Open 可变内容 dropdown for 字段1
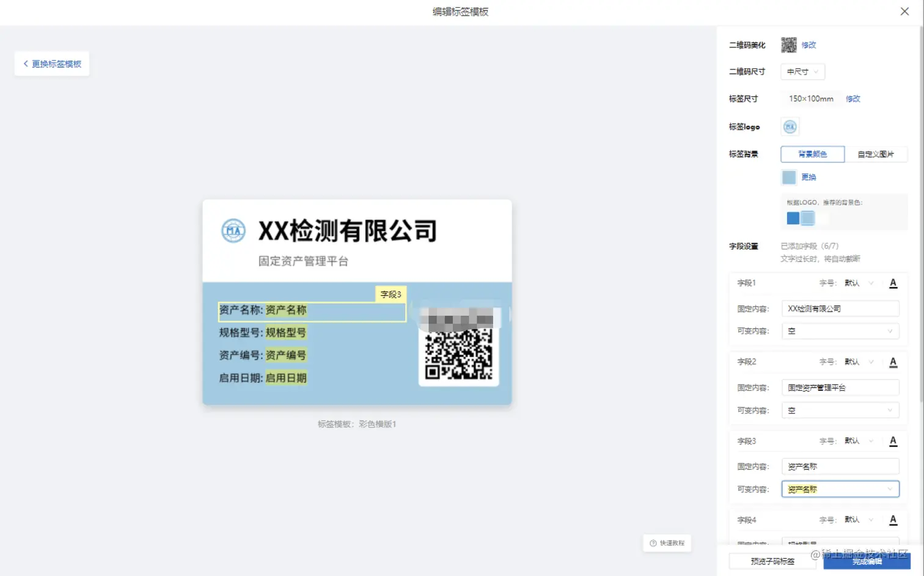Image resolution: width=924 pixels, height=576 pixels. (x=840, y=331)
